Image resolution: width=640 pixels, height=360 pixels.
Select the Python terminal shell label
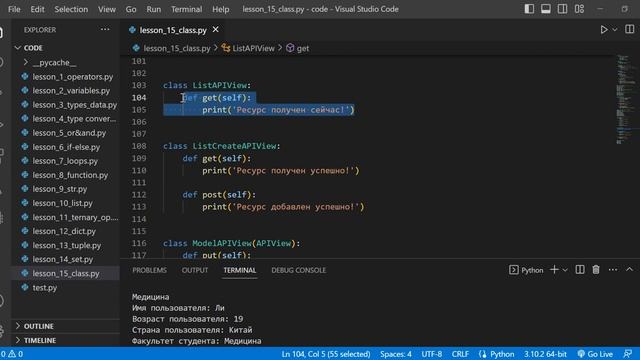click(x=526, y=270)
